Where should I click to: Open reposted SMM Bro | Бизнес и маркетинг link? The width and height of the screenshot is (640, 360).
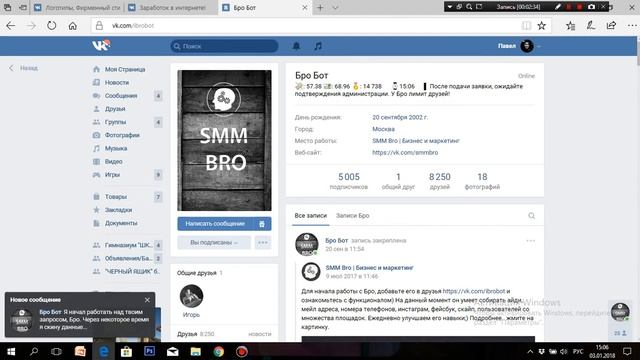click(x=369, y=268)
